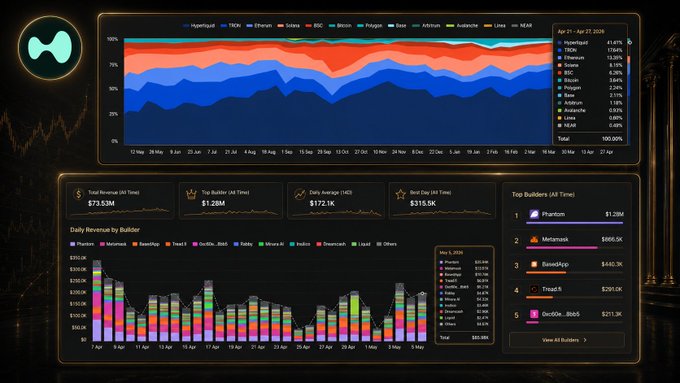Click the $315.5K best day value
680x383 pixels.
click(x=423, y=203)
